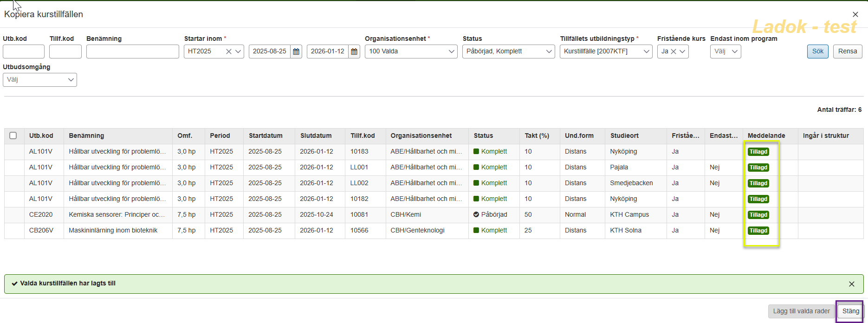
Task: Click the Benämning search input field
Action: (x=132, y=52)
